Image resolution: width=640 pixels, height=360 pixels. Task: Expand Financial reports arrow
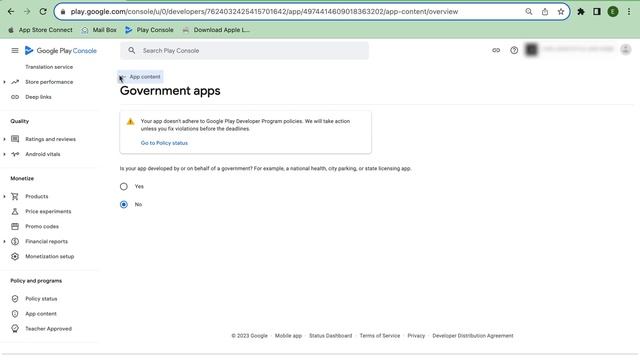(4, 242)
